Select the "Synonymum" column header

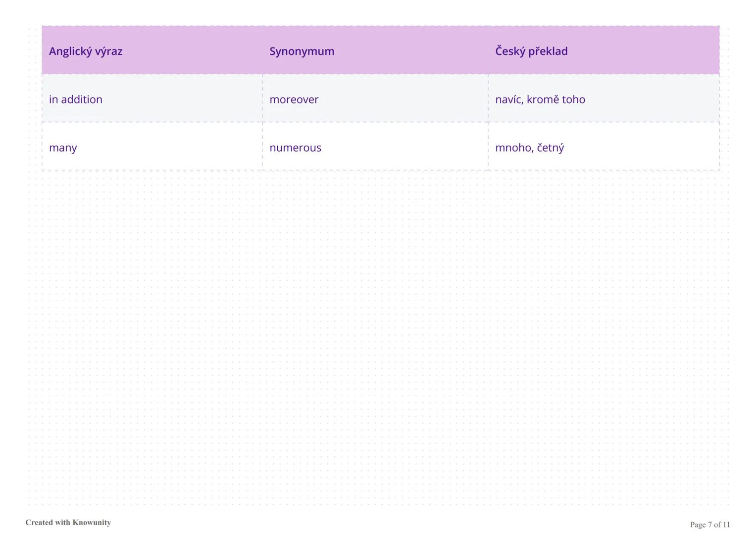point(302,51)
